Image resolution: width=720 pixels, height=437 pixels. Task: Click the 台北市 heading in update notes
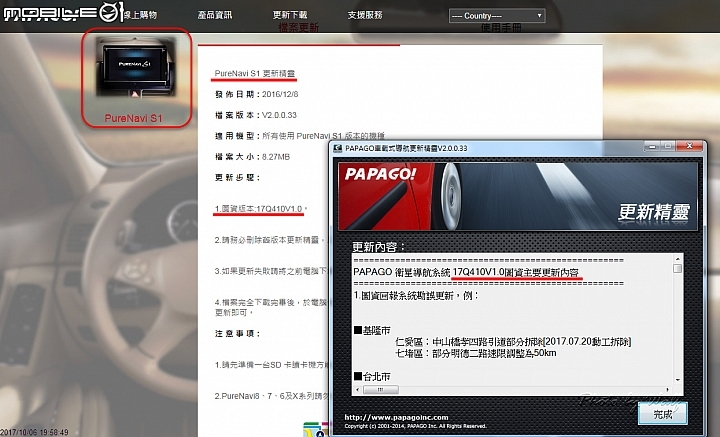[x=372, y=376]
